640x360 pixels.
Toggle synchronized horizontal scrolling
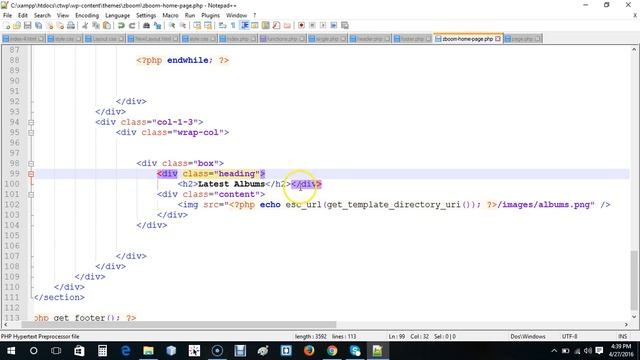[x=208, y=25]
